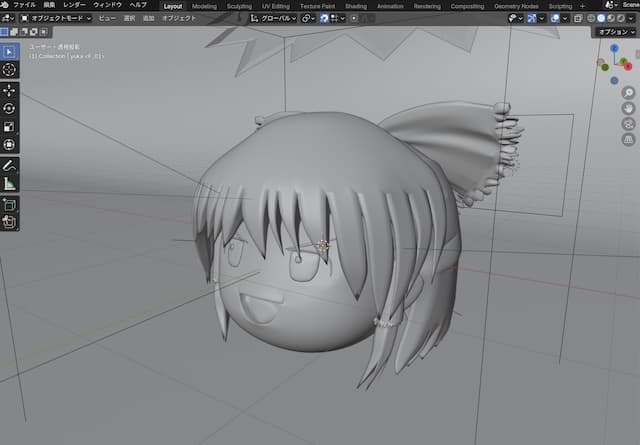Click the zoom magnifier in viewport navigation
The image size is (640, 445).
(x=628, y=93)
